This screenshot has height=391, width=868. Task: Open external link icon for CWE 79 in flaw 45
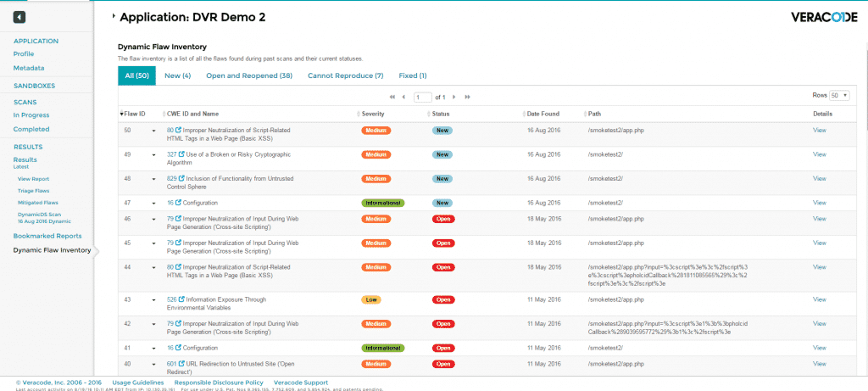pos(179,243)
